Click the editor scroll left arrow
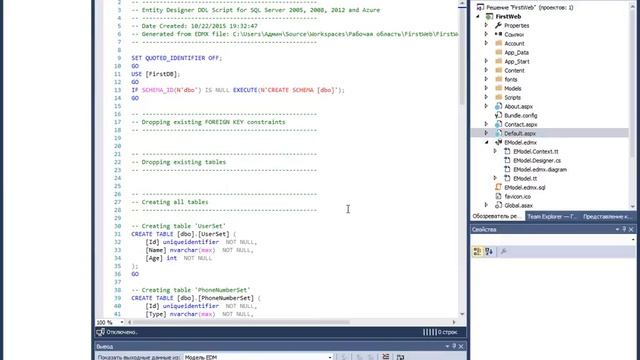This screenshot has width=640, height=360. pyautogui.click(x=129, y=322)
